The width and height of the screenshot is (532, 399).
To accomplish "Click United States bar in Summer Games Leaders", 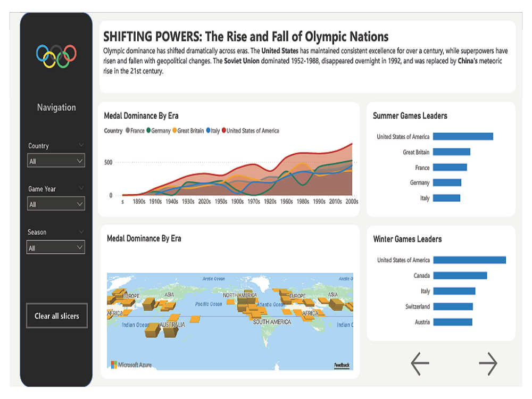I will [463, 136].
